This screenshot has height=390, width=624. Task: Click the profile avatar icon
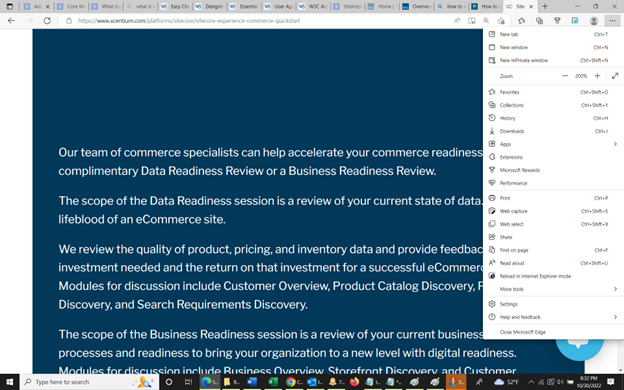594,21
